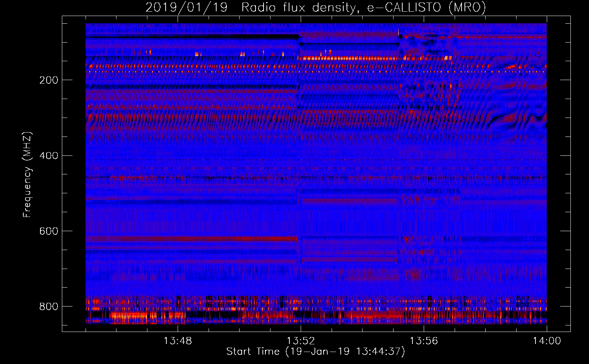Click the 400 frequency tick label

[48, 156]
